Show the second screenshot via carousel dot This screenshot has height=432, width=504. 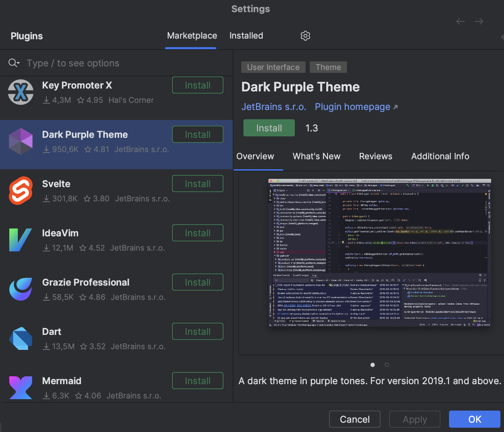pyautogui.click(x=387, y=365)
